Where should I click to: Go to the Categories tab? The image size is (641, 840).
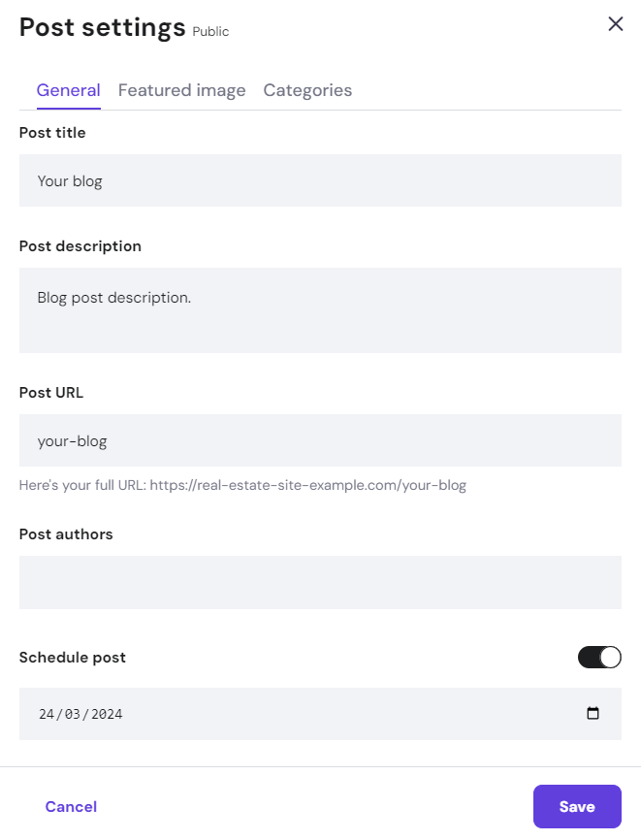[307, 90]
